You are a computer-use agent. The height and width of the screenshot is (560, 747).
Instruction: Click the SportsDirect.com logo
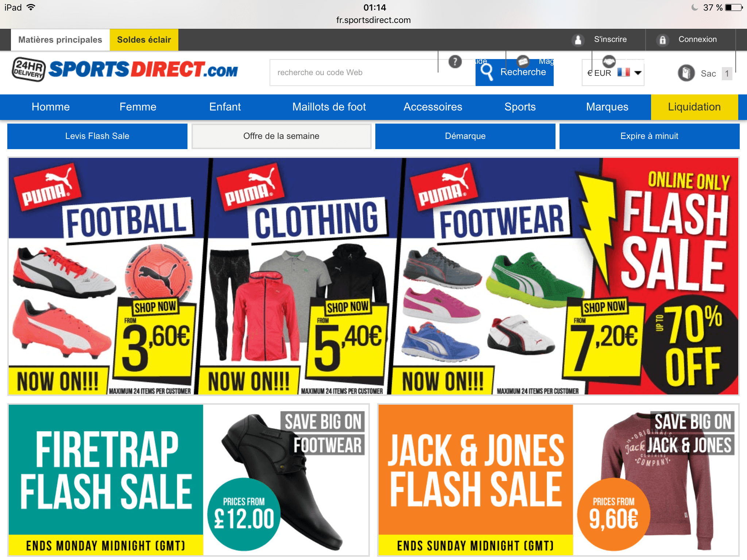point(143,69)
